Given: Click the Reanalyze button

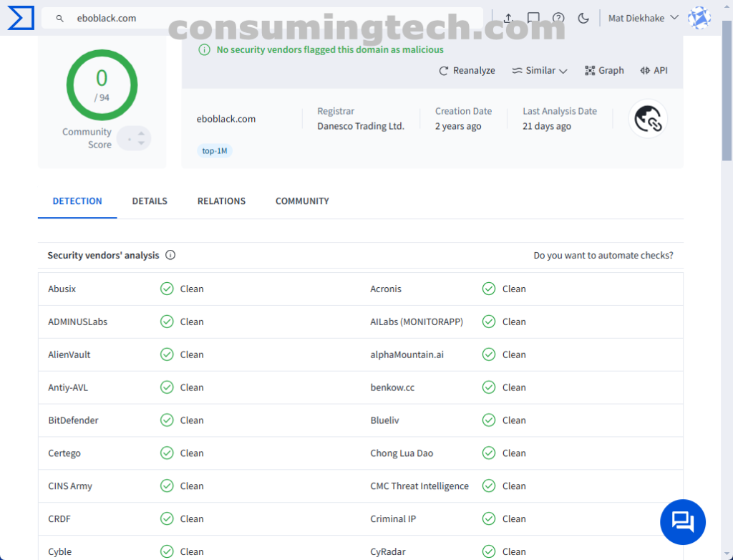Looking at the screenshot, I should [x=467, y=71].
